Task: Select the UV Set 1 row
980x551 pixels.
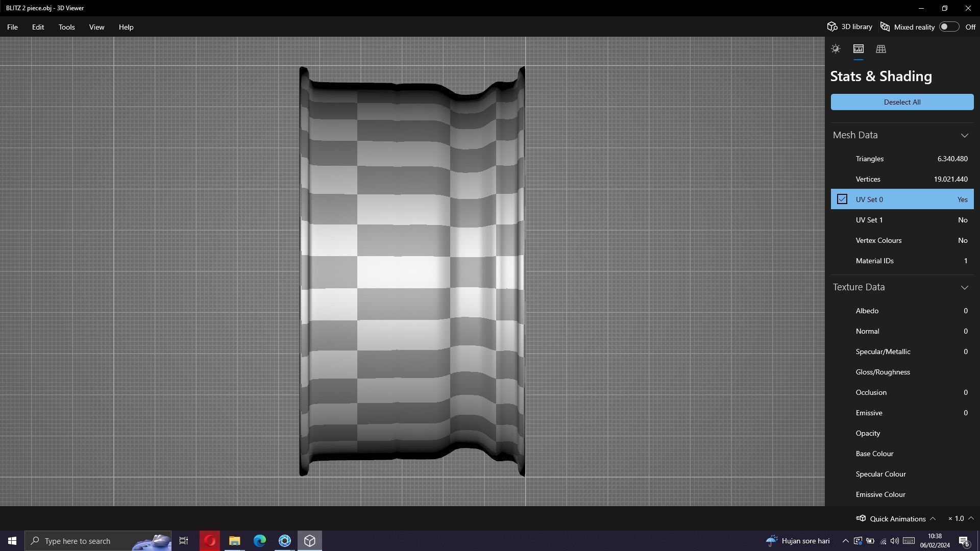Action: point(902,220)
